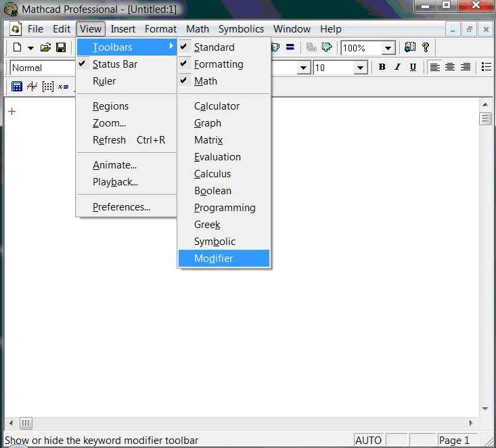Open the Resource Center book icon
496x448 pixels.
pos(410,48)
